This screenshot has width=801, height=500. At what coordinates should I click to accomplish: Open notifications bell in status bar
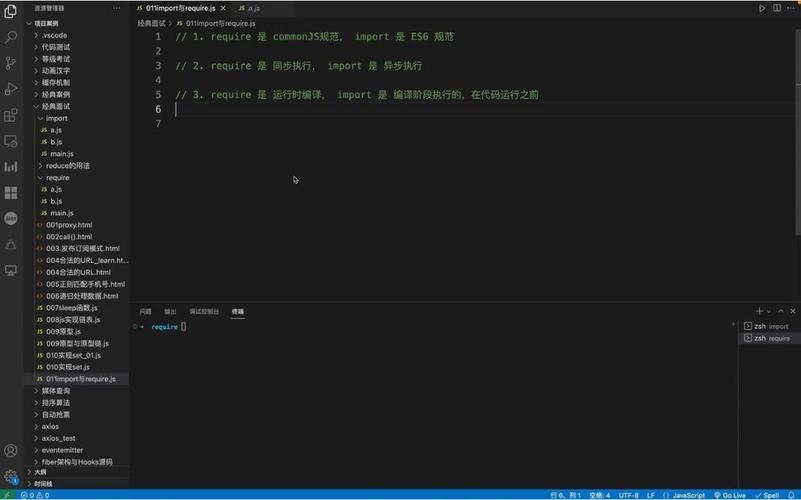(791, 495)
